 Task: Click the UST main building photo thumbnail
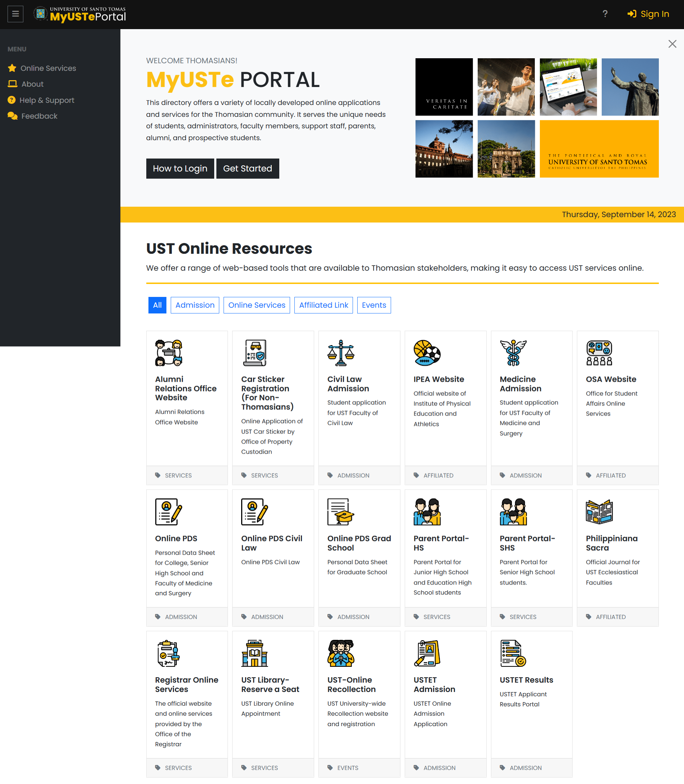pyautogui.click(x=444, y=149)
